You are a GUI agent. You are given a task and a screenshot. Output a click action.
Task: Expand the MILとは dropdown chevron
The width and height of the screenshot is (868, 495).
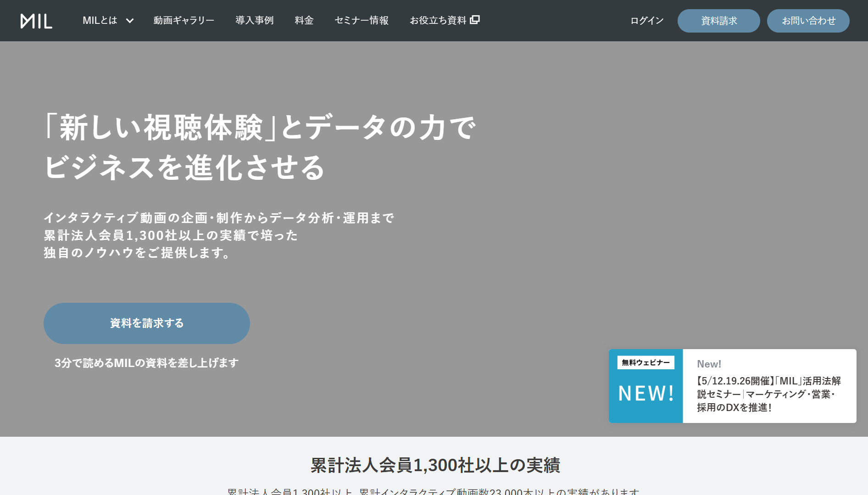[x=130, y=21]
